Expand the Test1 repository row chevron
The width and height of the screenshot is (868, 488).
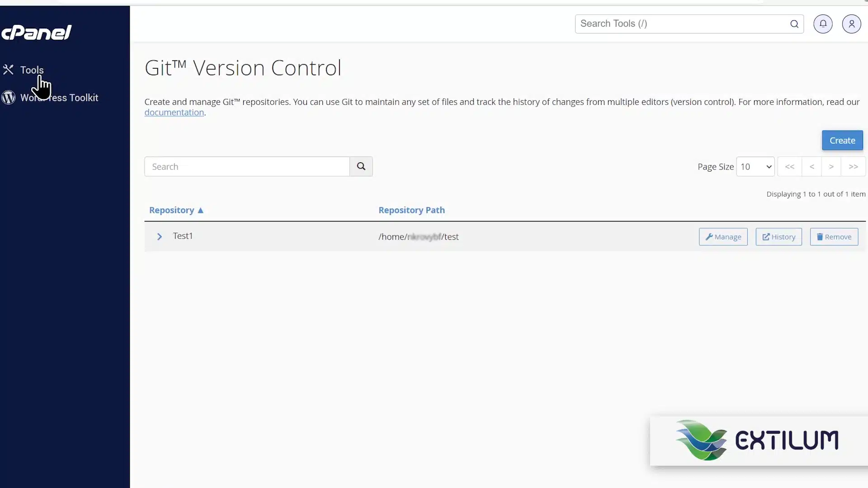point(159,237)
